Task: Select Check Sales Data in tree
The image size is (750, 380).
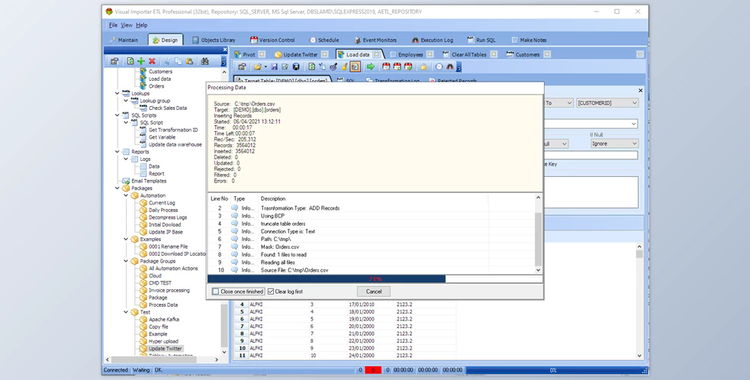Action: click(167, 108)
